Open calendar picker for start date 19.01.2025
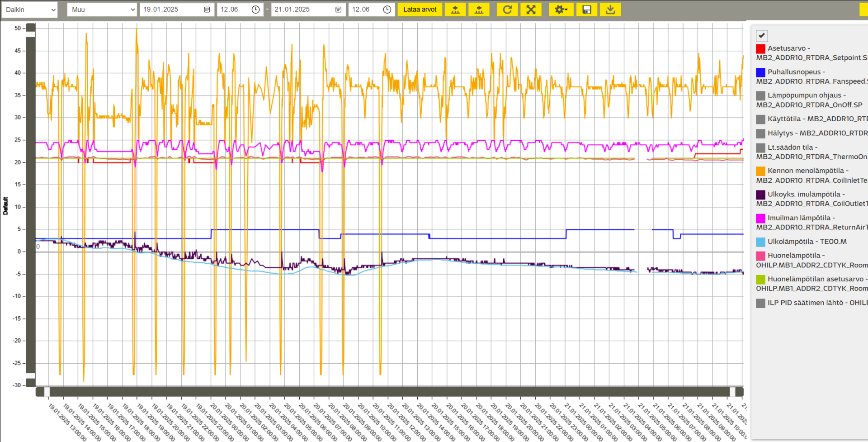868x442 pixels. coord(207,10)
